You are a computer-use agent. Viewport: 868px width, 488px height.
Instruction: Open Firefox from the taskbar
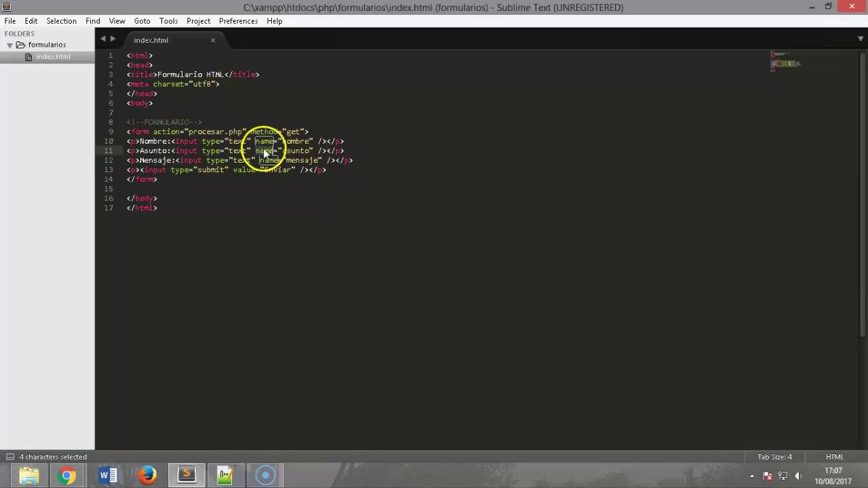pos(147,476)
